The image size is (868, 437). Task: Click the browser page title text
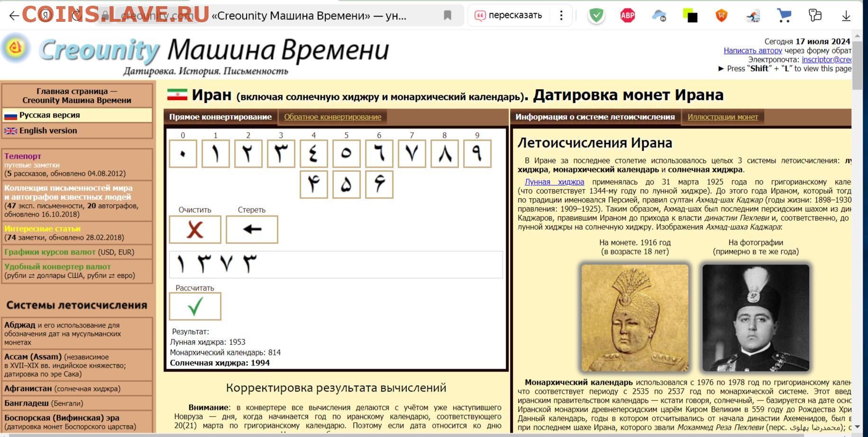(309, 16)
